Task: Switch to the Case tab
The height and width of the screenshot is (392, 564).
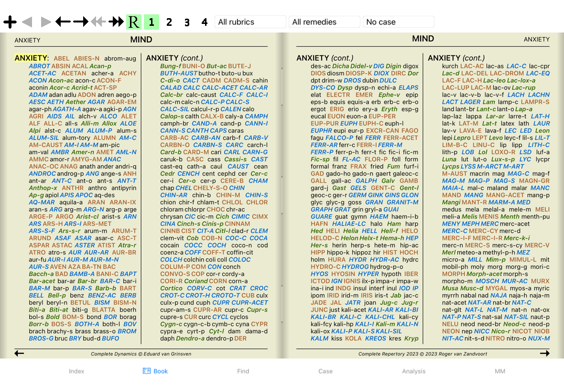Action: tap(325, 371)
